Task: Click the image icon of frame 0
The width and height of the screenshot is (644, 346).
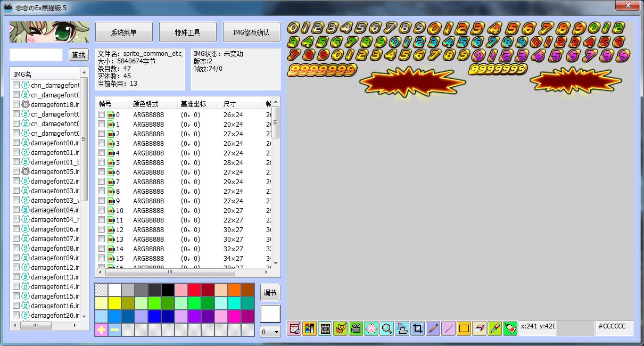Action: pyautogui.click(x=111, y=114)
